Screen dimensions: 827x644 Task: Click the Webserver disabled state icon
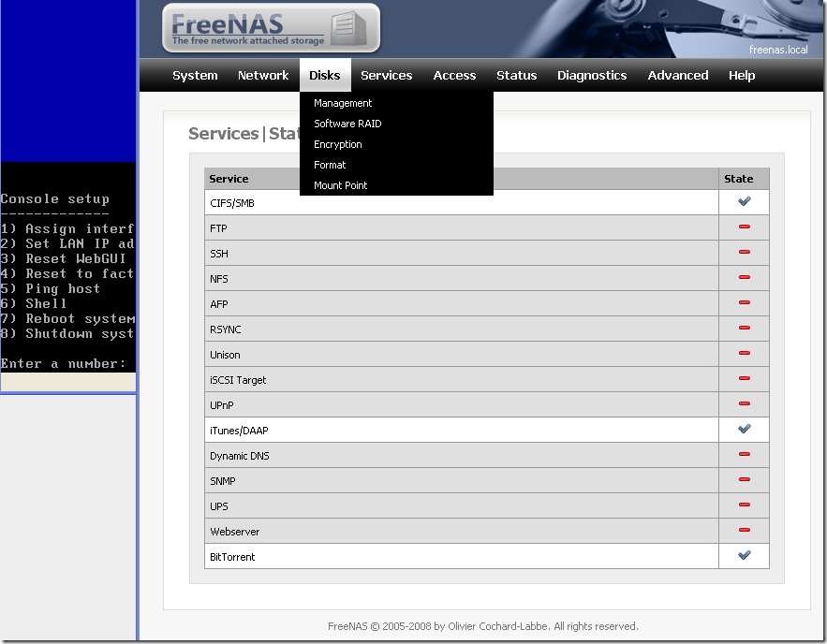pyautogui.click(x=745, y=530)
